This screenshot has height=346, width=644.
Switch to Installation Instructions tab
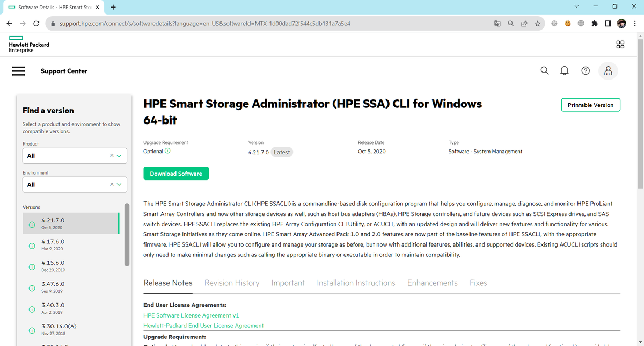click(x=356, y=283)
